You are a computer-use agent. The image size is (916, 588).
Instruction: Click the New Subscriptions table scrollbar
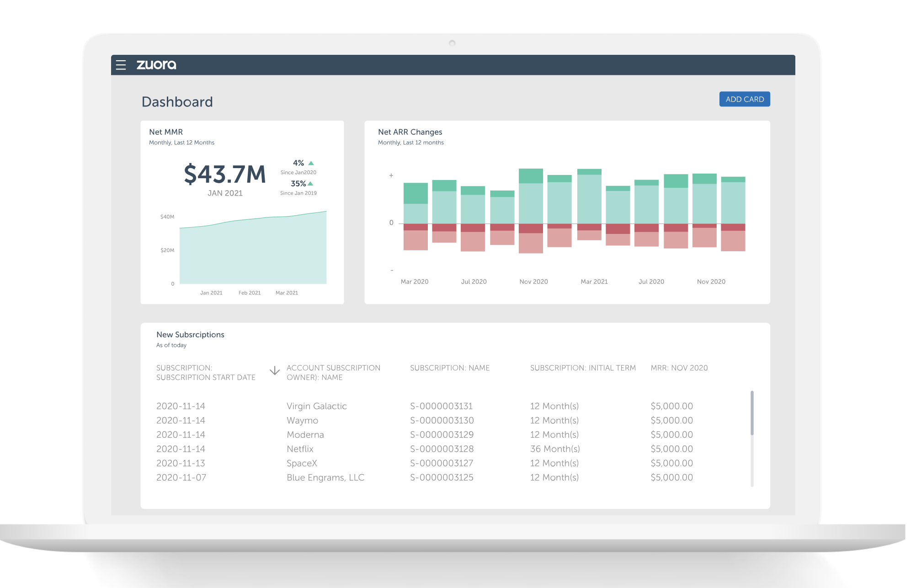click(x=751, y=413)
